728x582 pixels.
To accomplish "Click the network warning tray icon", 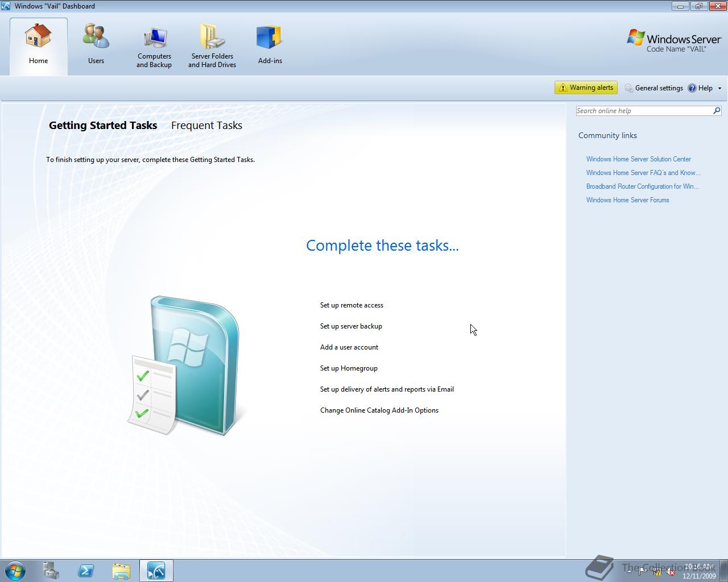I will pyautogui.click(x=656, y=572).
